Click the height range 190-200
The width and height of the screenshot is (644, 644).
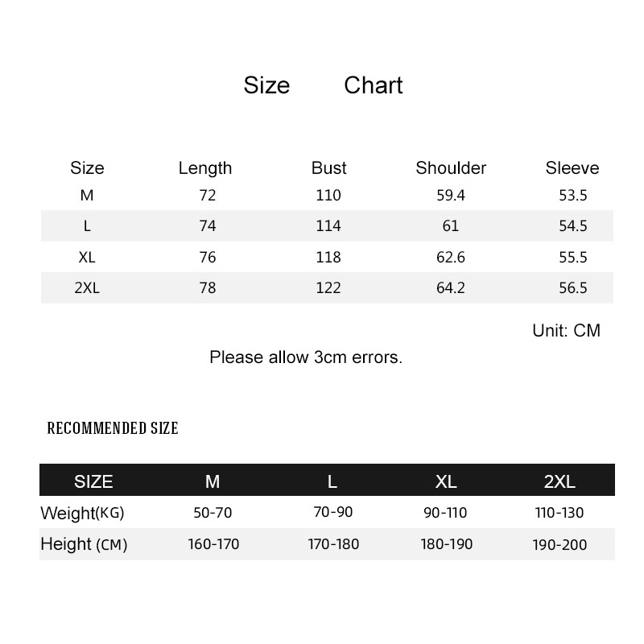pyautogui.click(x=559, y=545)
